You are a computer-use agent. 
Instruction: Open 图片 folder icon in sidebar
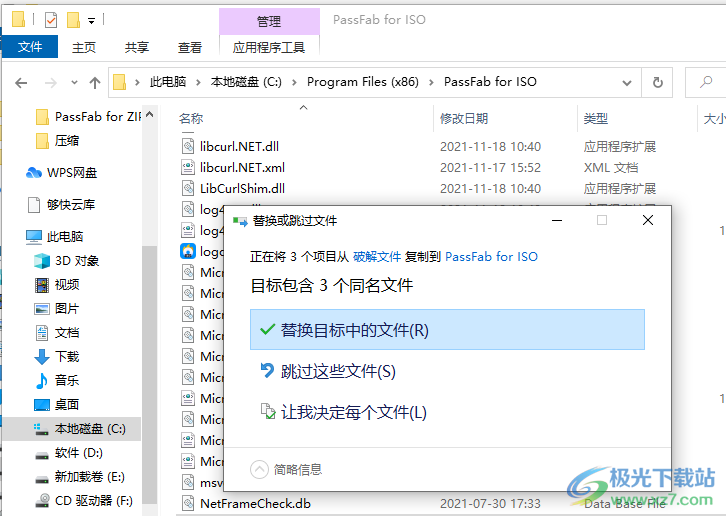(x=42, y=309)
